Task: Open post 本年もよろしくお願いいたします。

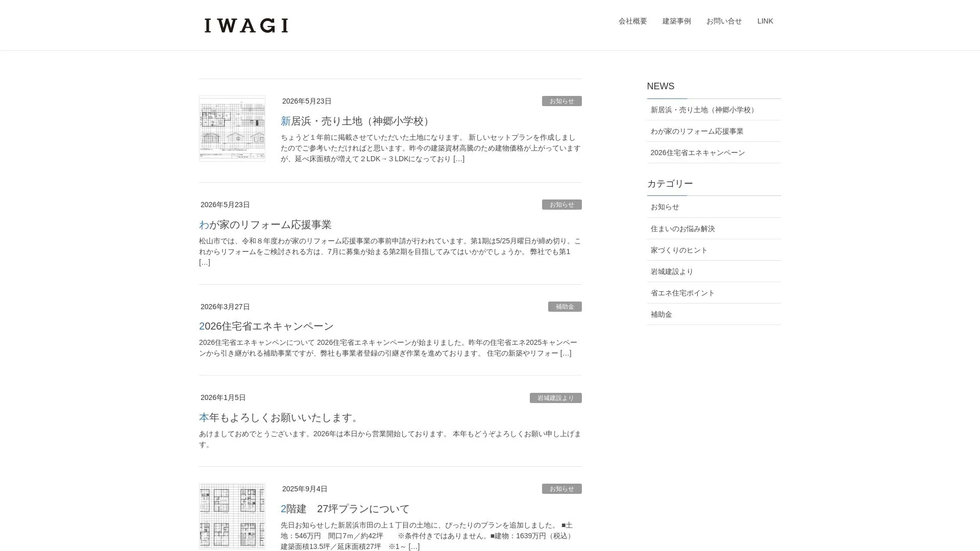Action: (280, 417)
